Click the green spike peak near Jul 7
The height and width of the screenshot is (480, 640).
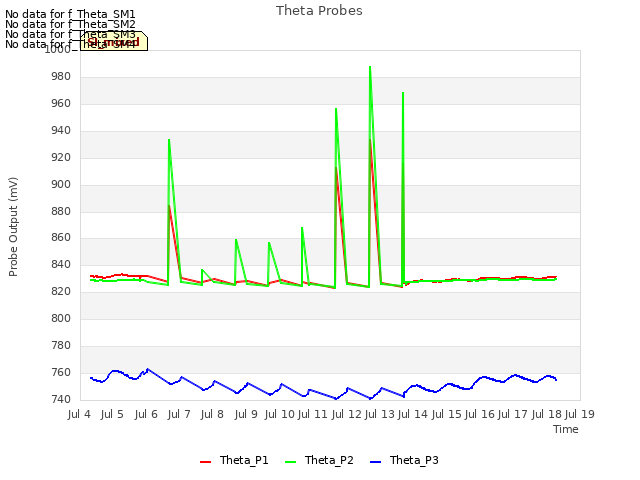169,140
